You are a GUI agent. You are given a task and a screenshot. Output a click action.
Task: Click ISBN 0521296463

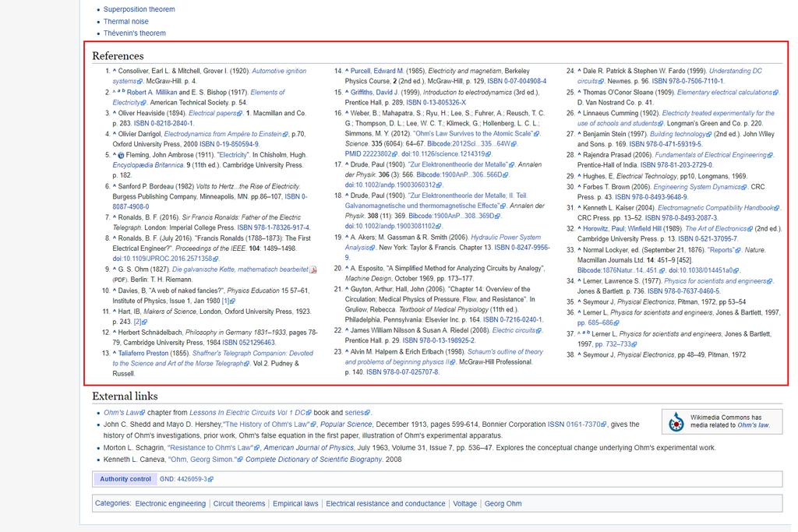tap(249, 342)
